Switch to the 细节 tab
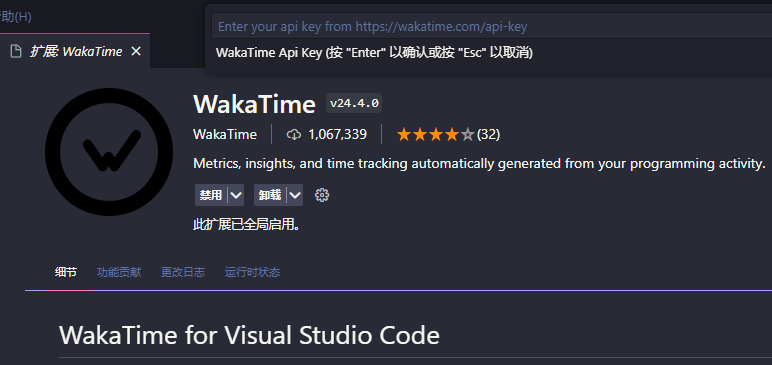 (x=65, y=272)
